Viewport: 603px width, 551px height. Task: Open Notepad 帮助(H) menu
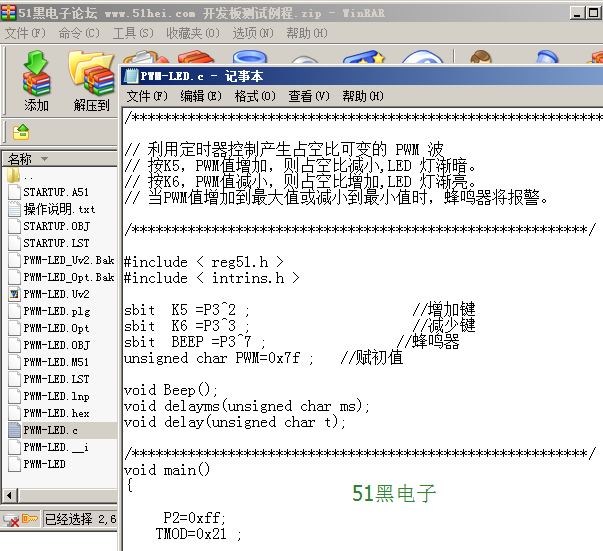click(x=362, y=96)
